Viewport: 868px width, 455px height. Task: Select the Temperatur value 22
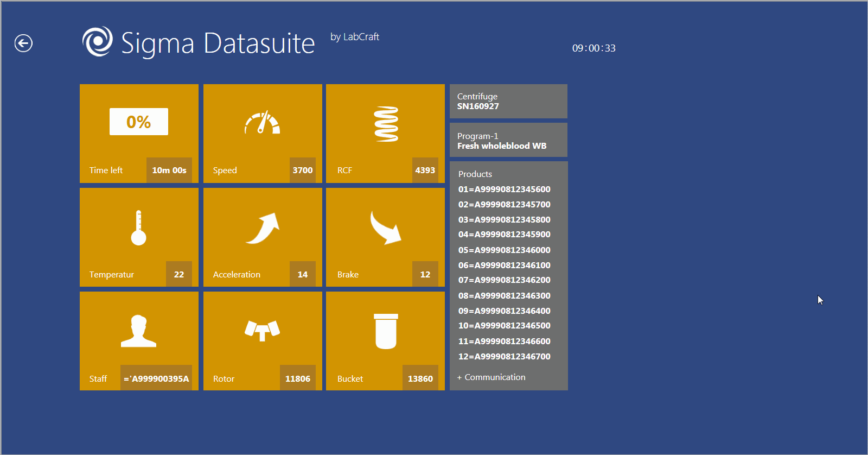(x=179, y=274)
